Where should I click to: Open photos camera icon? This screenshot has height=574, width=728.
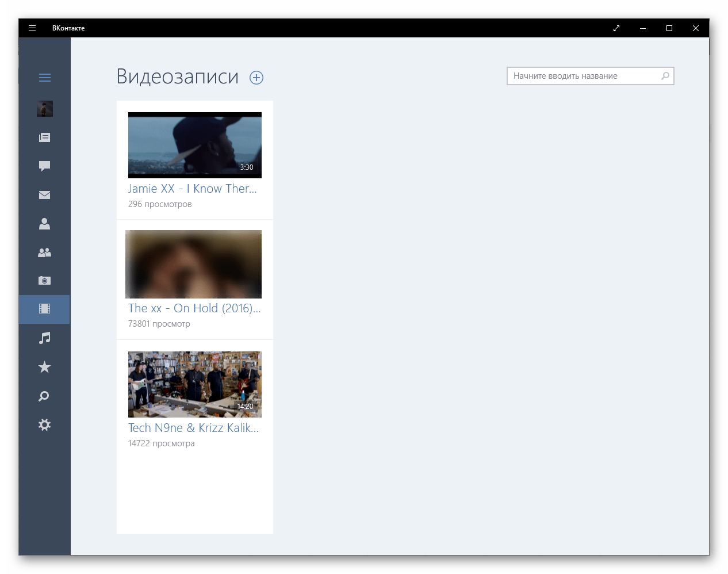45,281
